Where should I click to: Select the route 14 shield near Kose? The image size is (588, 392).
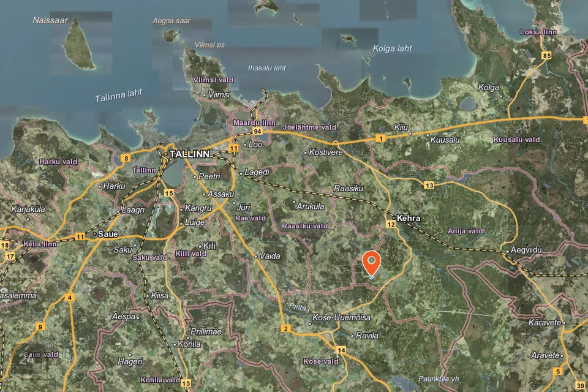point(341,350)
